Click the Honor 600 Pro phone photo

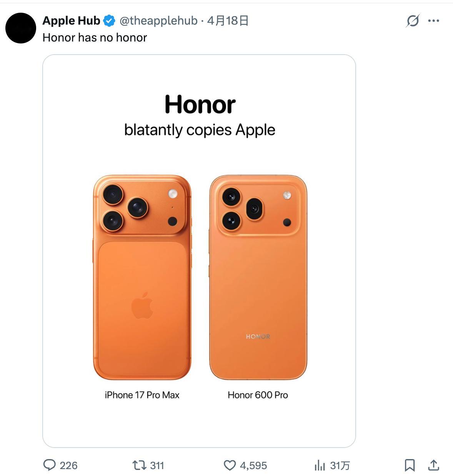click(x=258, y=277)
